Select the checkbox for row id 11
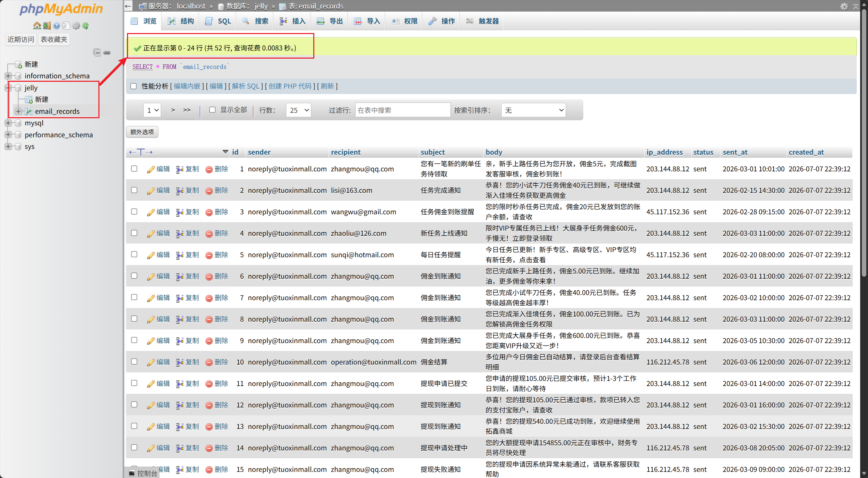The image size is (868, 478). 134,383
